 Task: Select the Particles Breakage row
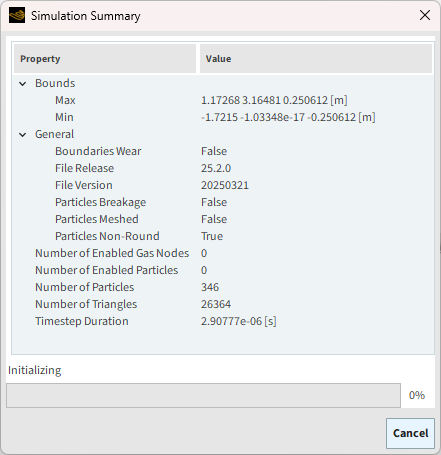click(223, 202)
